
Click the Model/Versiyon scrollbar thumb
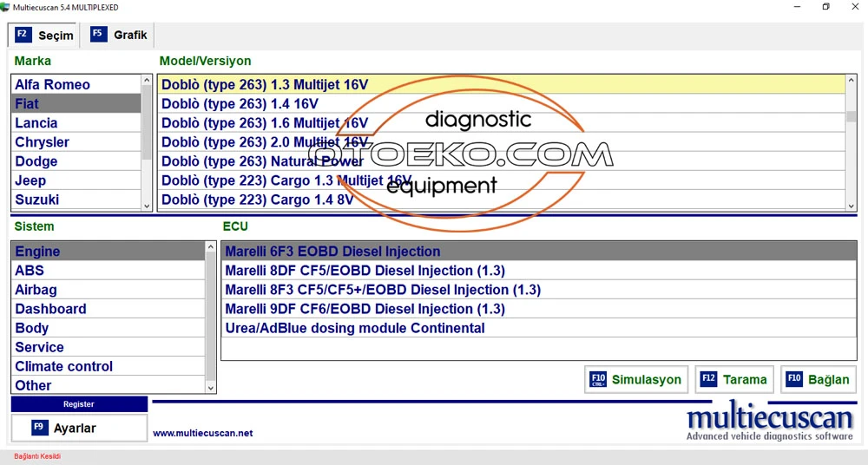[x=852, y=117]
